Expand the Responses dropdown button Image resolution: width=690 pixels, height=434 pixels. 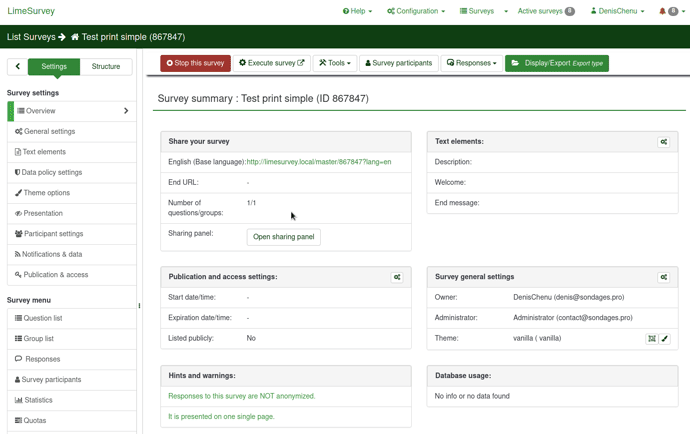pos(471,63)
